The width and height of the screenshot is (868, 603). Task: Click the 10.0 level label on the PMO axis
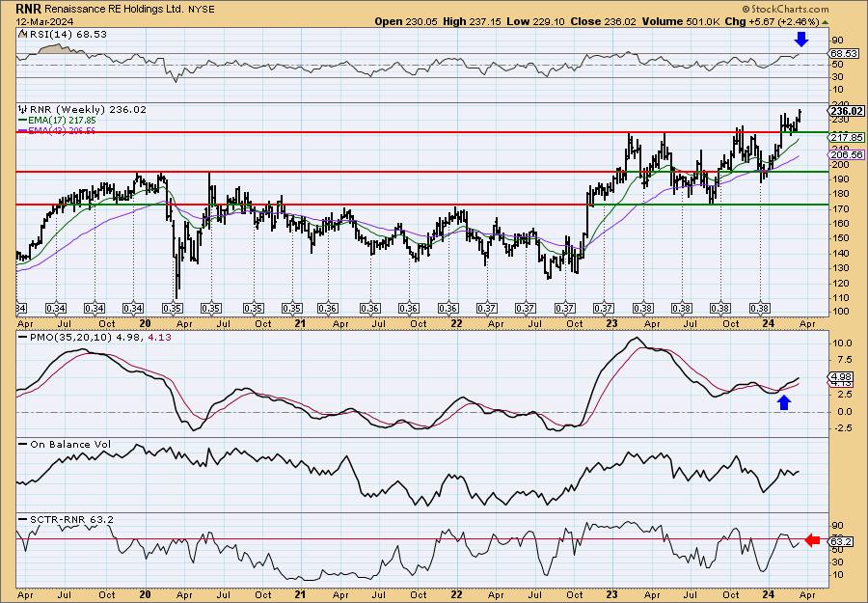[x=842, y=343]
